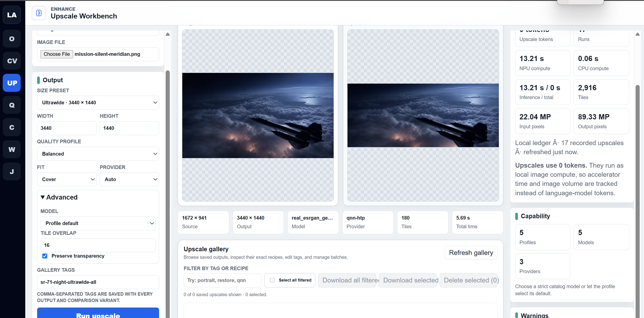Screen dimensions: 644x318
Task: Click the 1672 × 941 Source card
Action: pyautogui.click(x=203, y=222)
